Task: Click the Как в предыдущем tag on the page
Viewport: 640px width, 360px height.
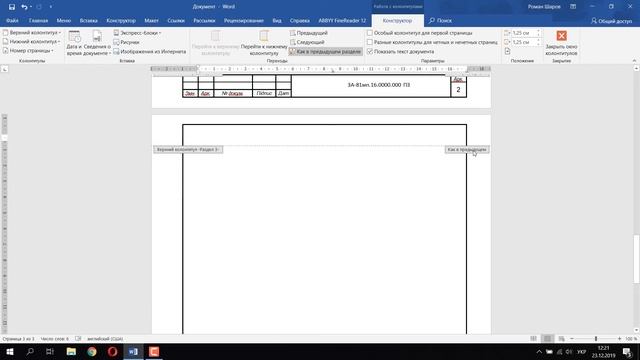Action: [467, 150]
